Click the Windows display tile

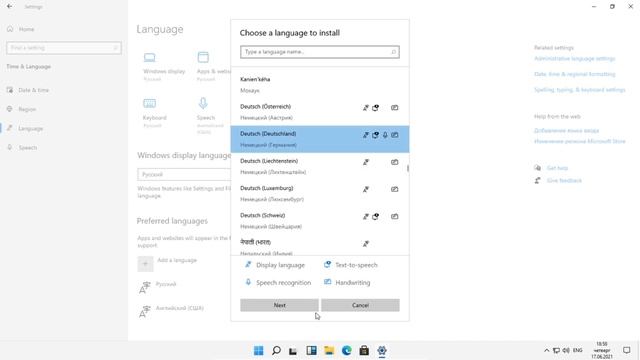(x=164, y=67)
